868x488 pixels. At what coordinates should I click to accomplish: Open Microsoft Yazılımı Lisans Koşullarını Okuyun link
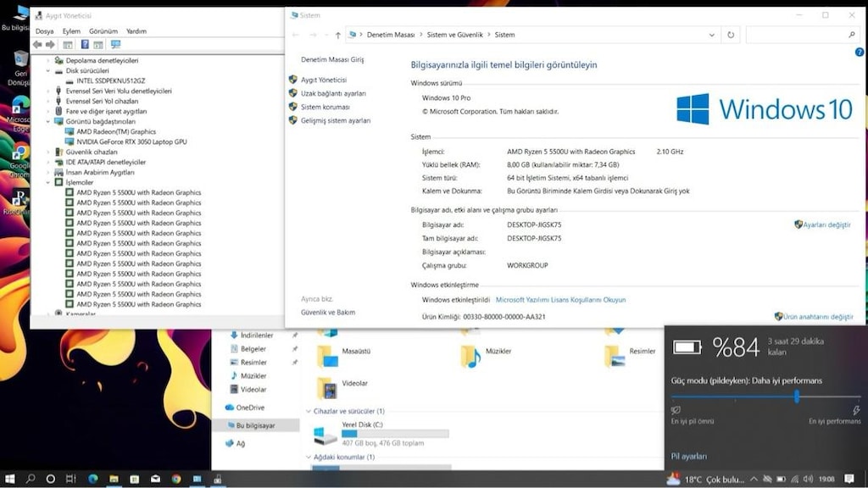pyautogui.click(x=560, y=300)
